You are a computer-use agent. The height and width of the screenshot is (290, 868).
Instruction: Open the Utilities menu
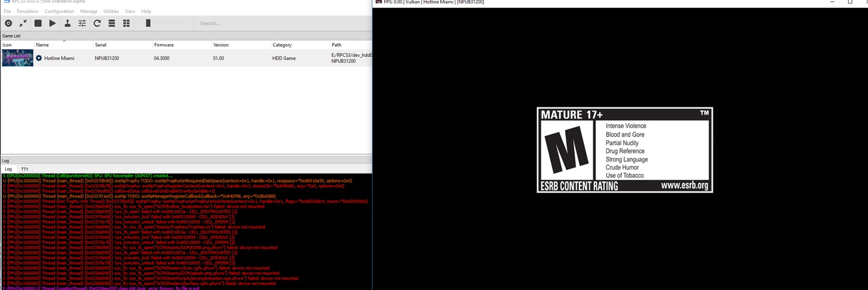pos(111,11)
